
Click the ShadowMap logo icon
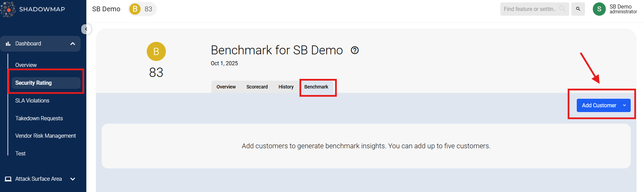tap(8, 9)
